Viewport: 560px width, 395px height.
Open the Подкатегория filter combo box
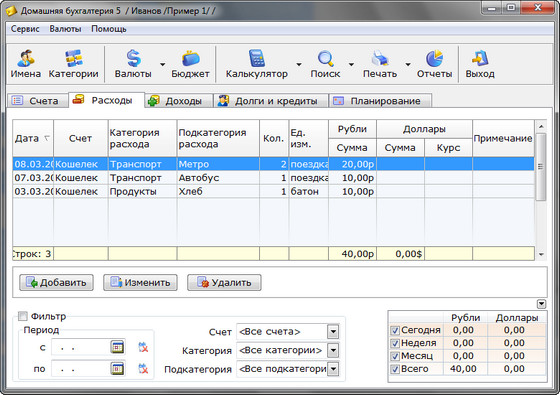click(x=288, y=369)
